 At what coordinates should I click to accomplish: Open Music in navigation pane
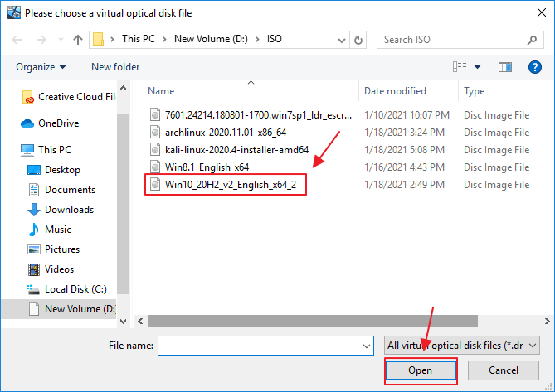[x=50, y=230]
